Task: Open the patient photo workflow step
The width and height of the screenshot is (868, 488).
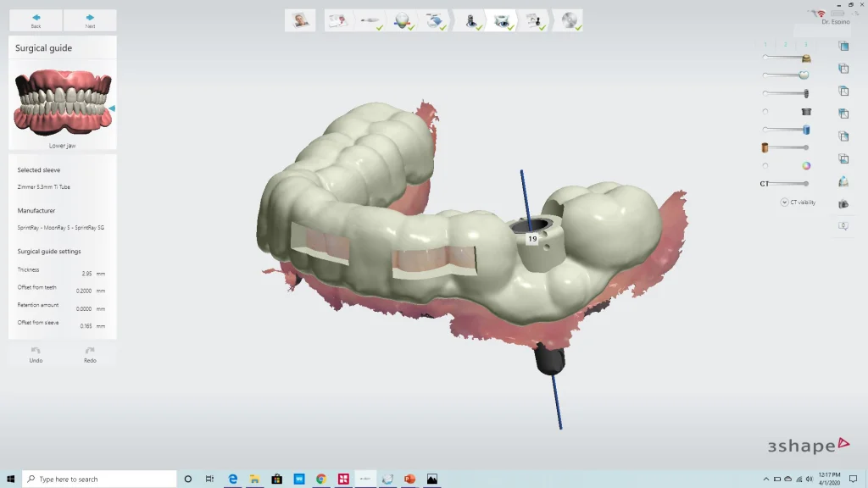Action: [x=299, y=20]
